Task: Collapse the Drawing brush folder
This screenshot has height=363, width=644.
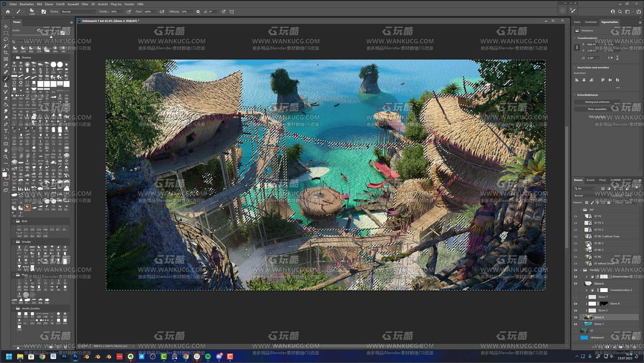Action: [14, 57]
